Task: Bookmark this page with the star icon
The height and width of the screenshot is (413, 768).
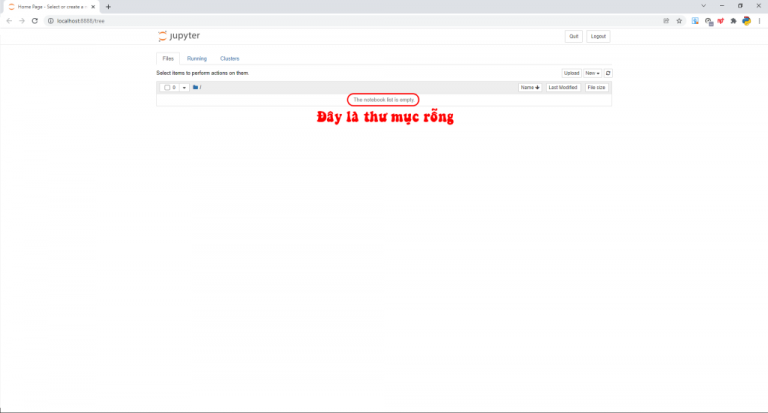Action: click(679, 20)
